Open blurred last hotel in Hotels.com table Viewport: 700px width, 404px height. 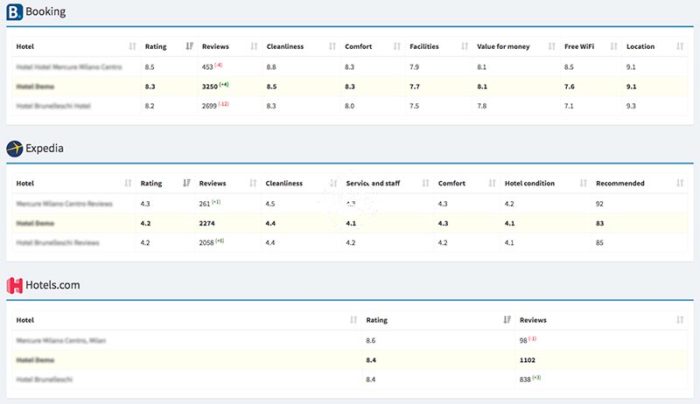44,379
